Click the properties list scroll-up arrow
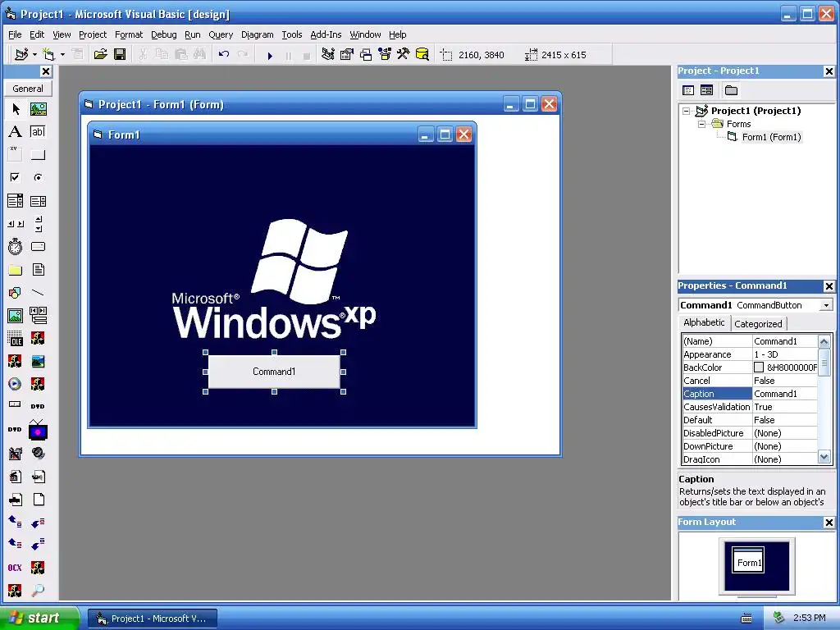This screenshot has width=840, height=630. tap(824, 341)
